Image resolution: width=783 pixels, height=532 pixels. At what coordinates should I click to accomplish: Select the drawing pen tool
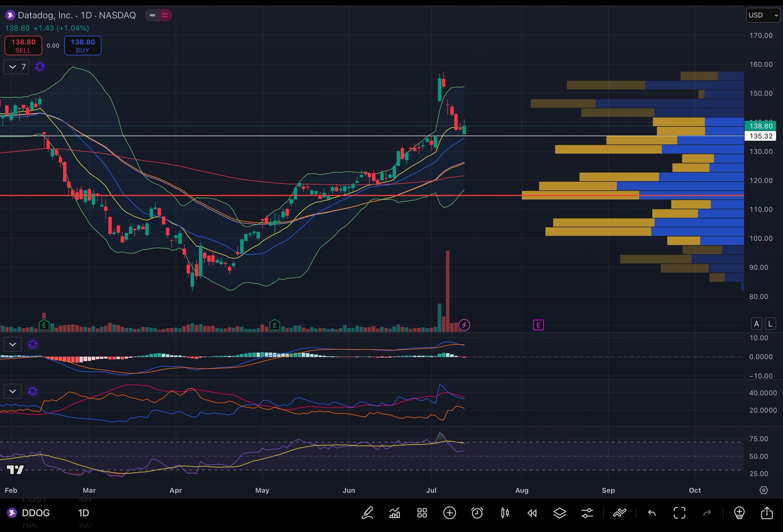[367, 513]
